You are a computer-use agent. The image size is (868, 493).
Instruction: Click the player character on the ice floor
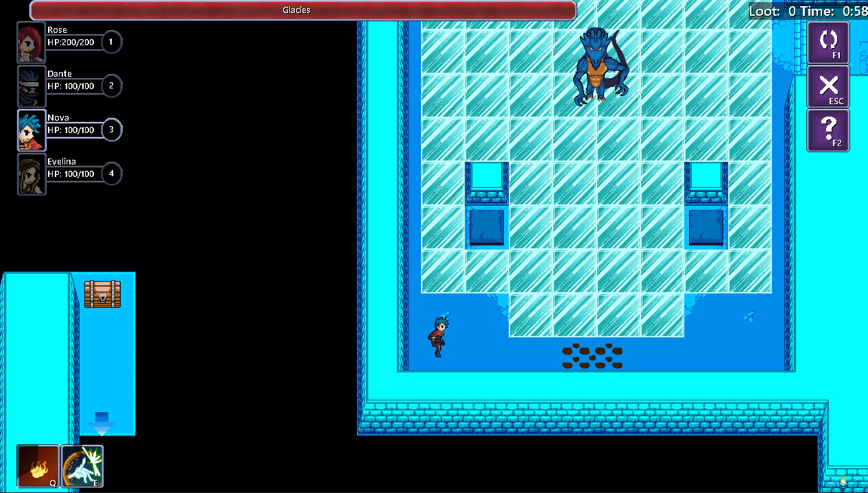[x=439, y=336]
